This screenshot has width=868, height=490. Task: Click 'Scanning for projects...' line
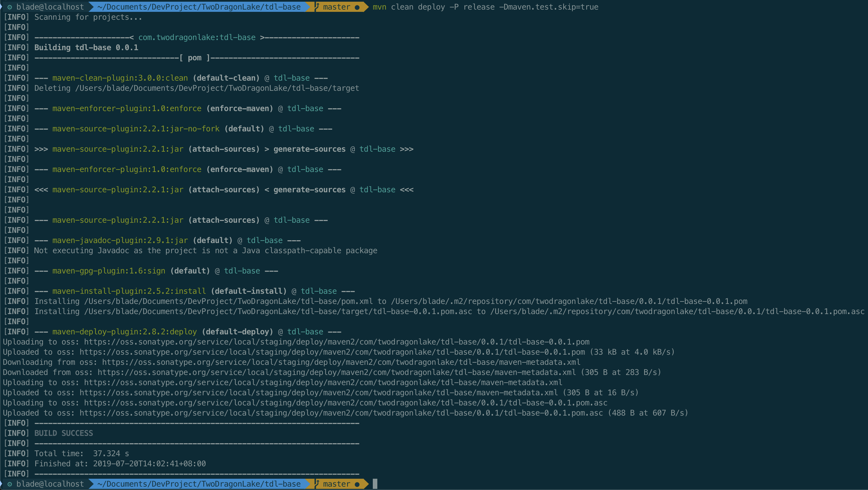pyautogui.click(x=88, y=17)
